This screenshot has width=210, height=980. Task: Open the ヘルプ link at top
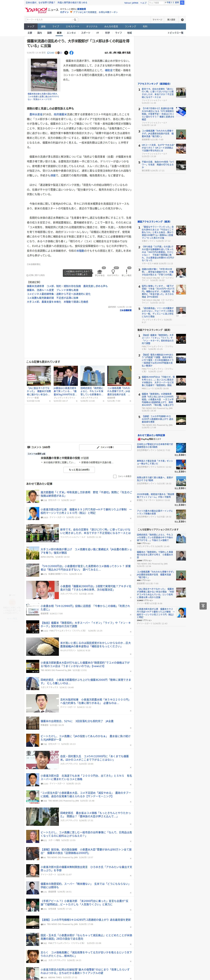coord(143,3)
